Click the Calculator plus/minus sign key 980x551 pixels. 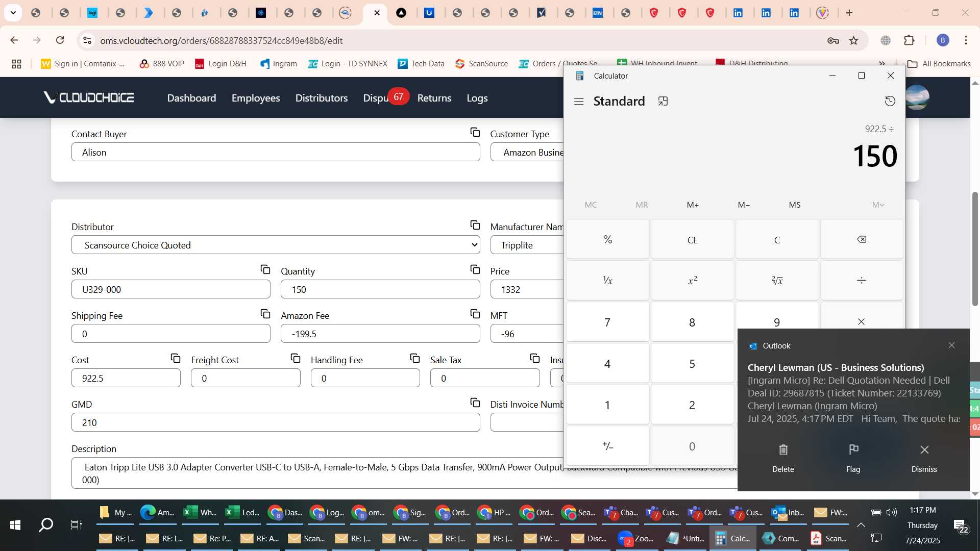607,446
